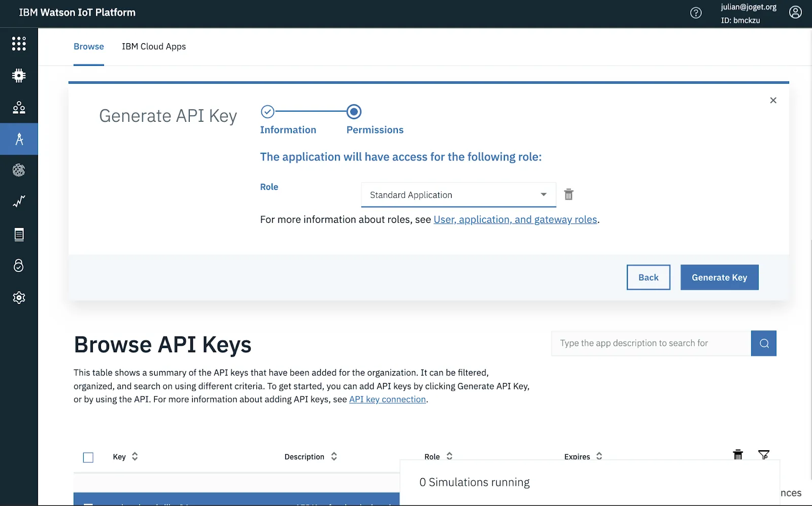Open usage chart icon in sidebar

(x=19, y=202)
